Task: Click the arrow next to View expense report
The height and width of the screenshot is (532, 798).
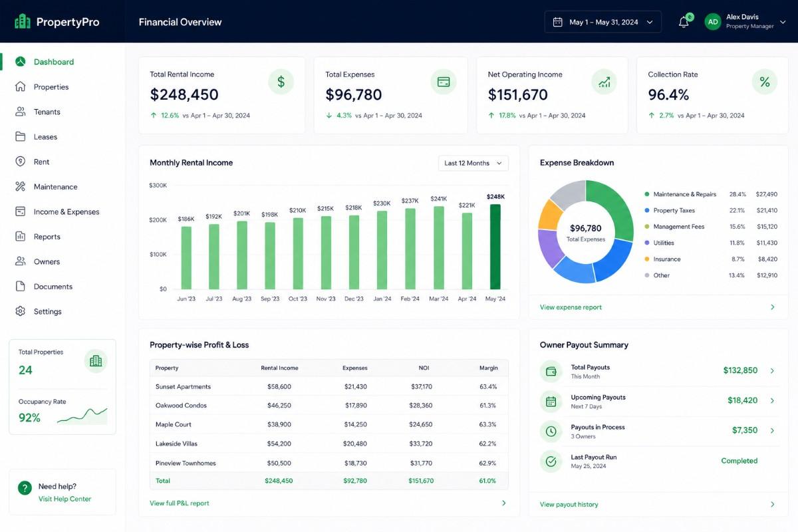Action: [x=772, y=307]
